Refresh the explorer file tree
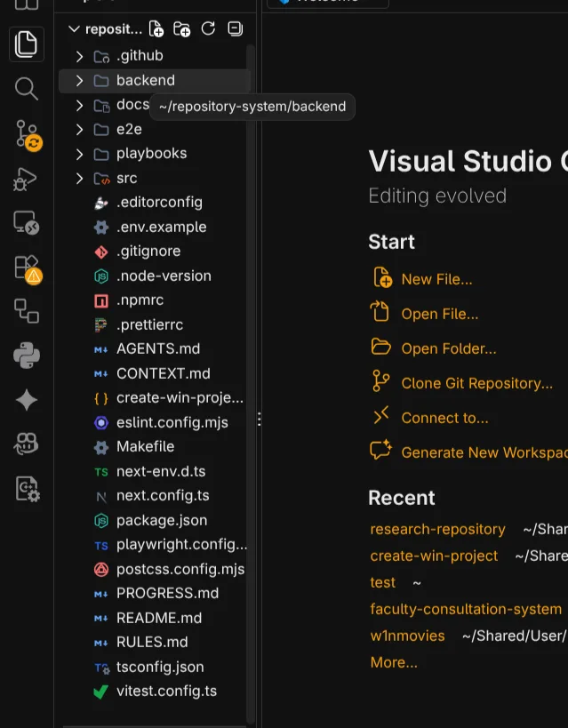Viewport: 568px width, 728px height. (208, 28)
